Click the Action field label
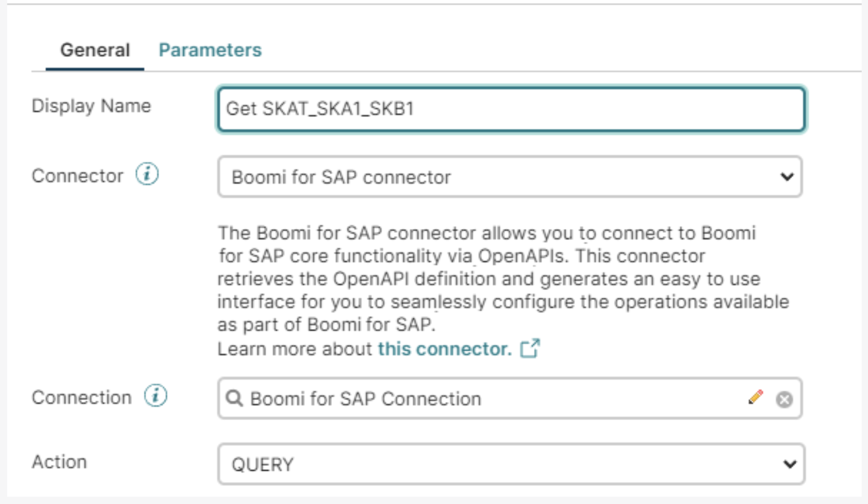Screen dimensions: 868x504 pos(59,462)
